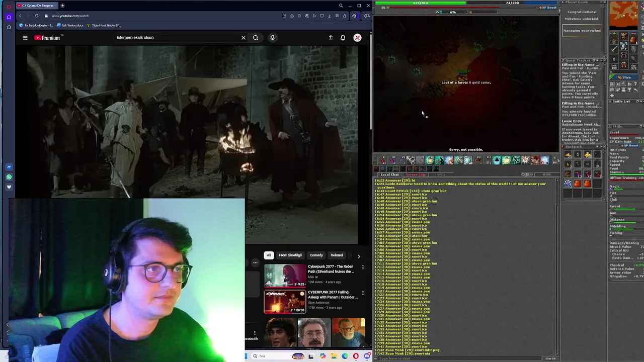The width and height of the screenshot is (644, 362).
Task: Click the Tibia mana bar
Action: click(512, 3)
